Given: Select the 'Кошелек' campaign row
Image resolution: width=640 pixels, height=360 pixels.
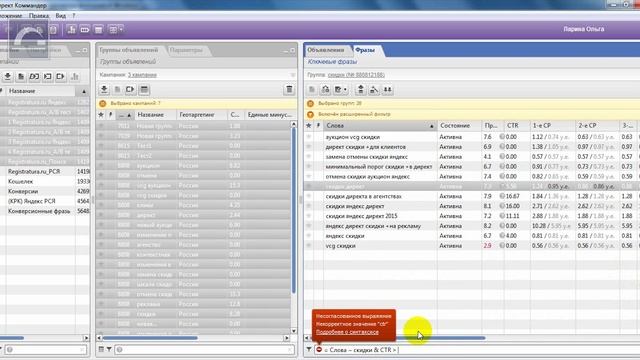Looking at the screenshot, I should point(44,181).
